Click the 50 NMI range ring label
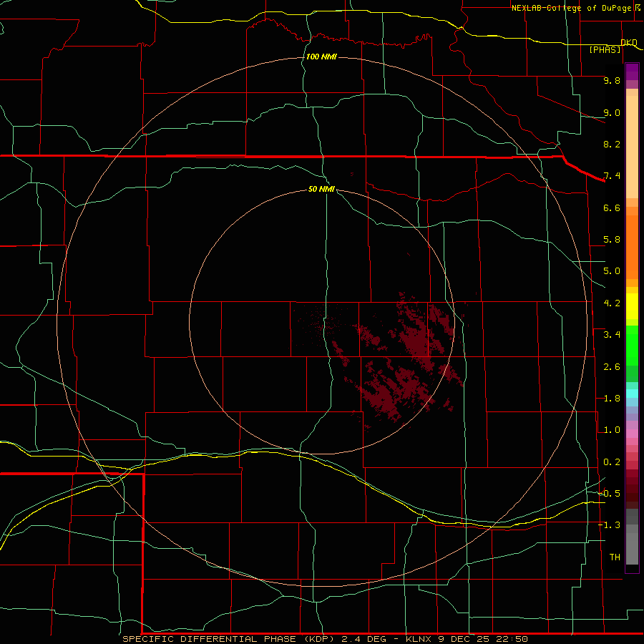 (x=321, y=189)
